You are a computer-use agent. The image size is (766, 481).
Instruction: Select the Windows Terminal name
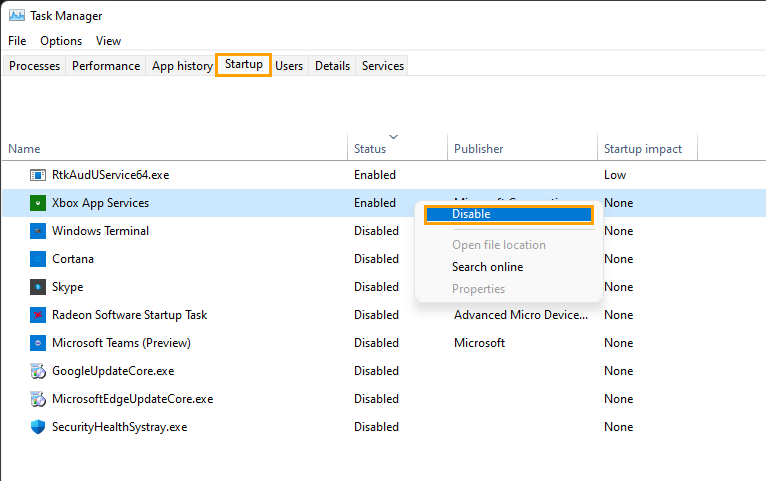[x=100, y=231]
